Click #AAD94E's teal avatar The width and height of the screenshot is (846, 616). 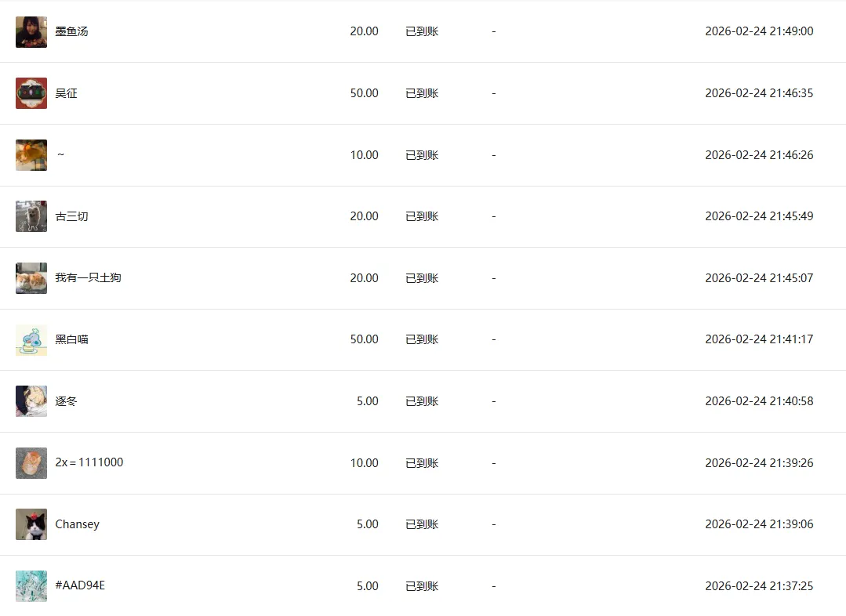click(31, 586)
